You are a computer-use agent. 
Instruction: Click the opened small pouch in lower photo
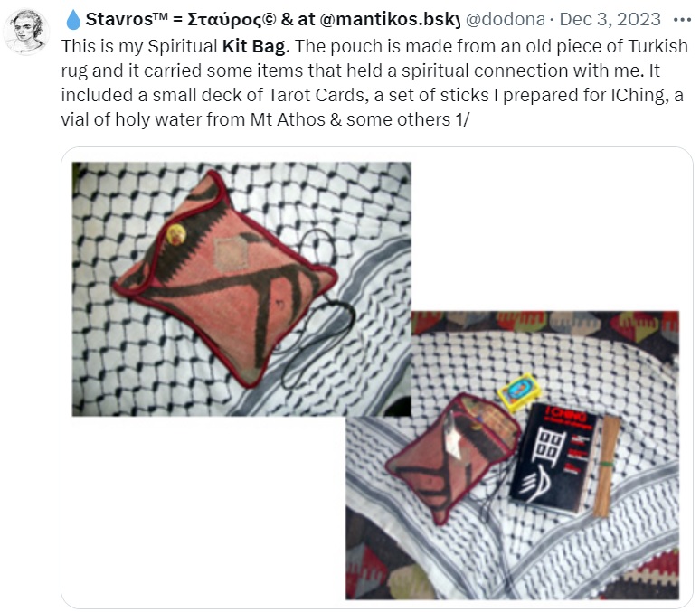pos(453,457)
